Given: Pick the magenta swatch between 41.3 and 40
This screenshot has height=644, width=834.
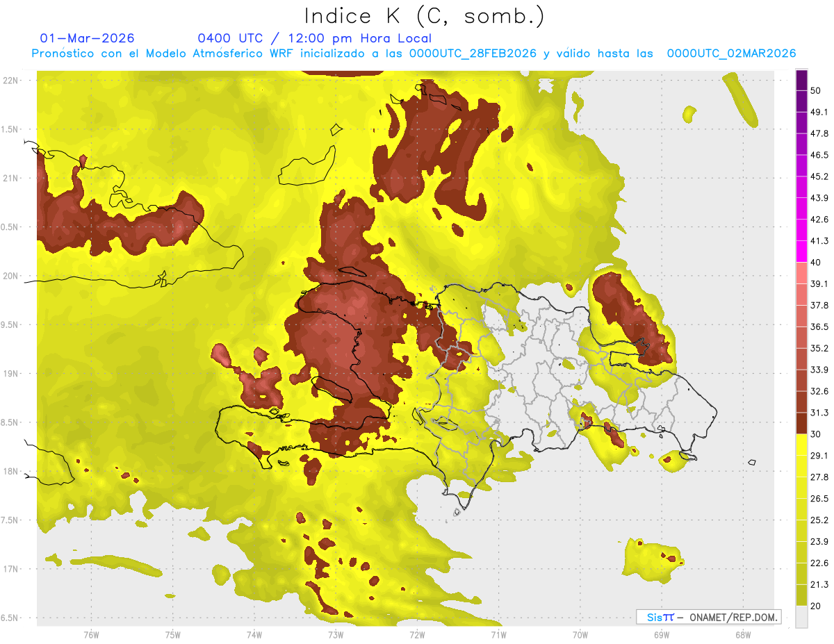Looking at the screenshot, I should click(x=802, y=251).
